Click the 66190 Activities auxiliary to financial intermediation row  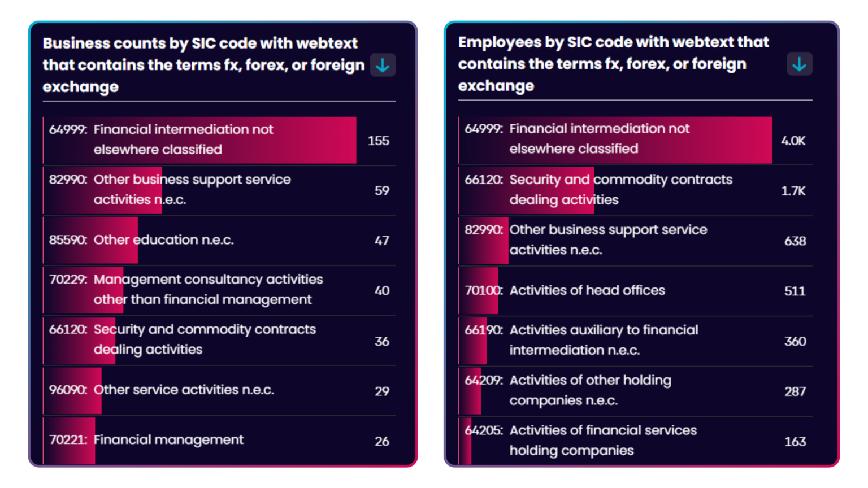[x=635, y=341]
